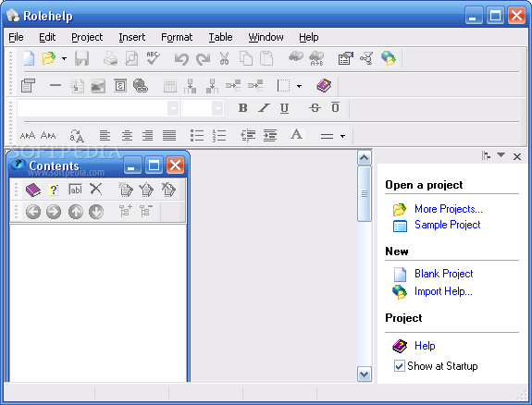Toggle bold formatting
The width and height of the screenshot is (532, 405).
click(242, 108)
